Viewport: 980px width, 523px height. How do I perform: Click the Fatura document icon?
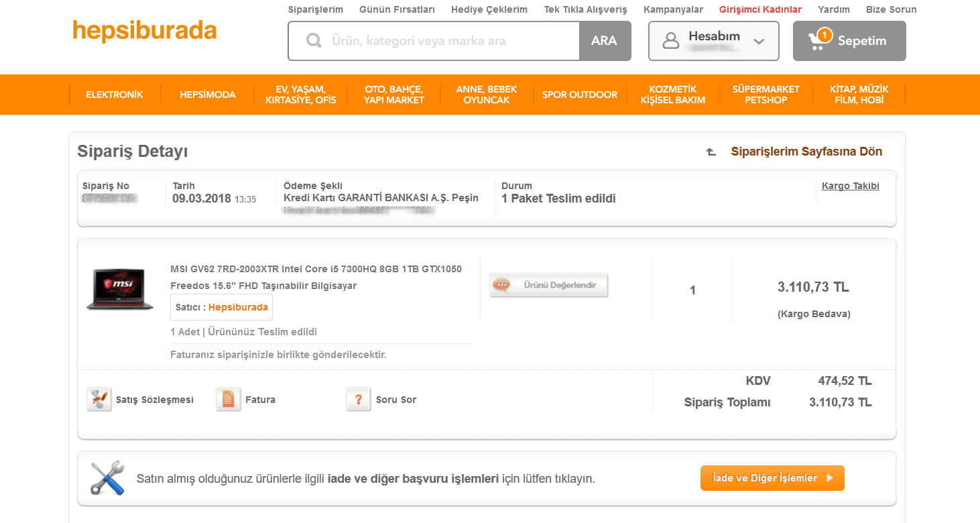tap(229, 400)
